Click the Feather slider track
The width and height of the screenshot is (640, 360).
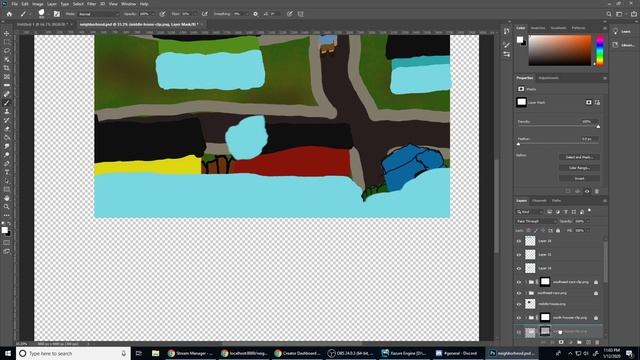[558, 143]
